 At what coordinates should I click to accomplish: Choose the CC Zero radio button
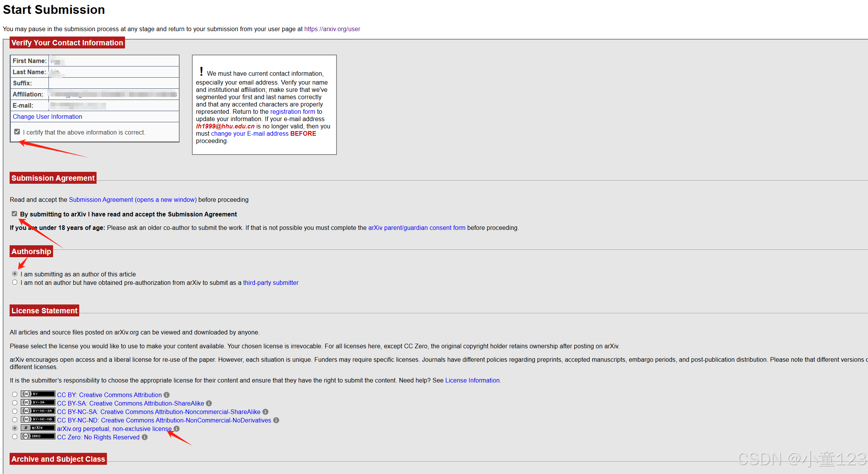tap(15, 437)
